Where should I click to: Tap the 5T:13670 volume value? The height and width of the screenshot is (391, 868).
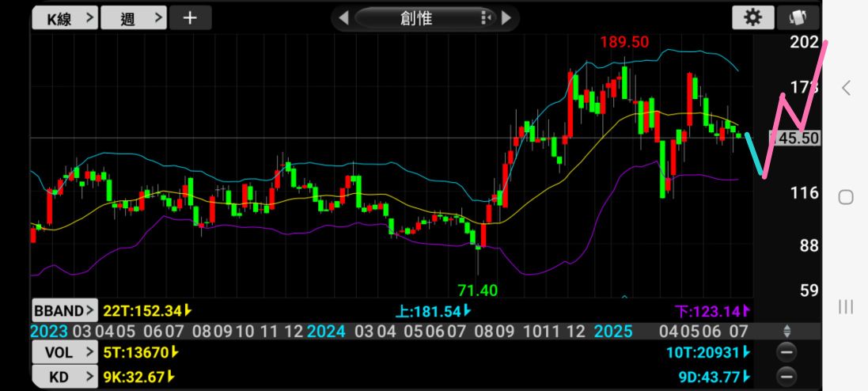tap(141, 351)
